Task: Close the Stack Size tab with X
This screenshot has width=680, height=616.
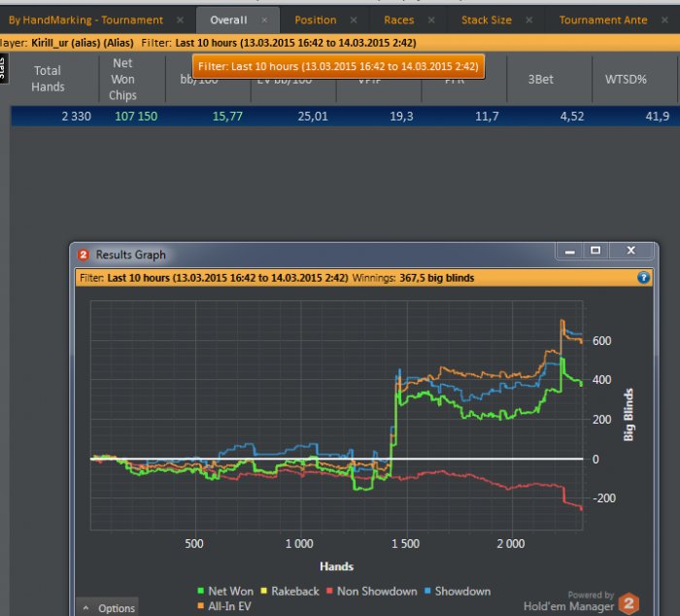Action: click(x=529, y=20)
